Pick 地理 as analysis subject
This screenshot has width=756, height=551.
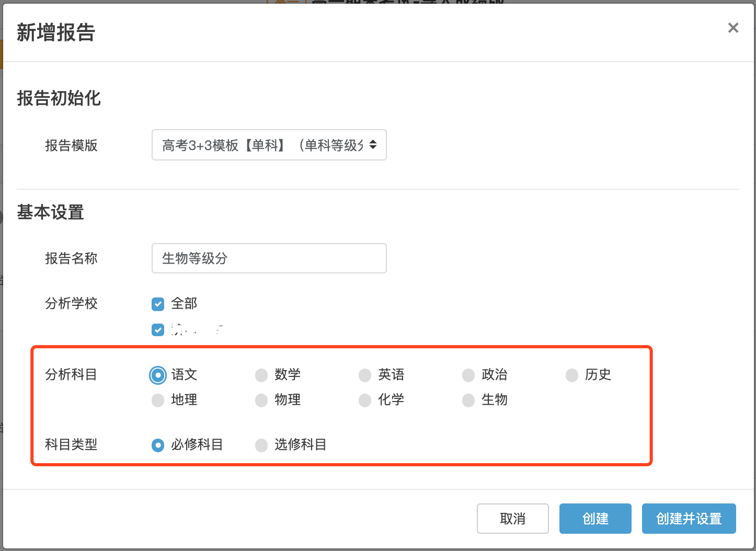pyautogui.click(x=158, y=400)
